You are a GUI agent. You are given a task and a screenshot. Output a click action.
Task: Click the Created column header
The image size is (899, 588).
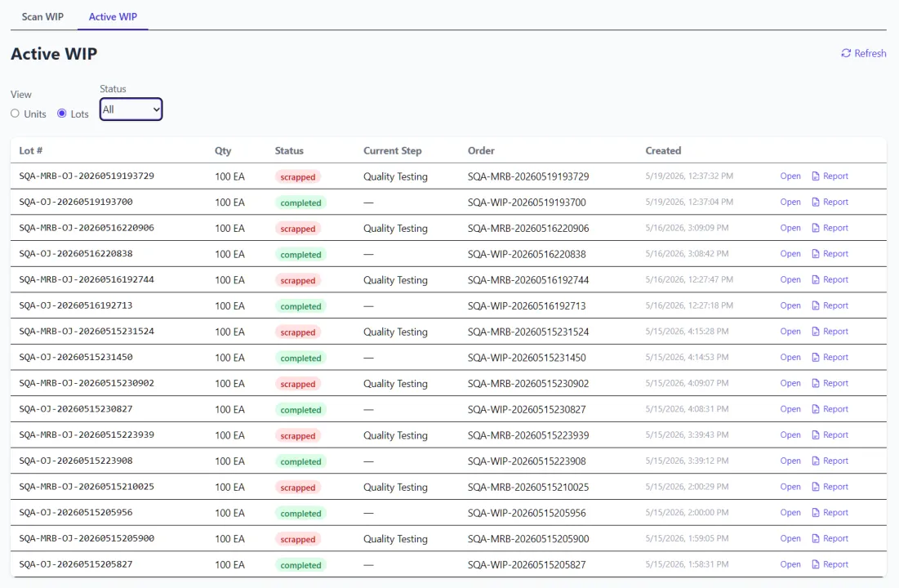point(663,150)
